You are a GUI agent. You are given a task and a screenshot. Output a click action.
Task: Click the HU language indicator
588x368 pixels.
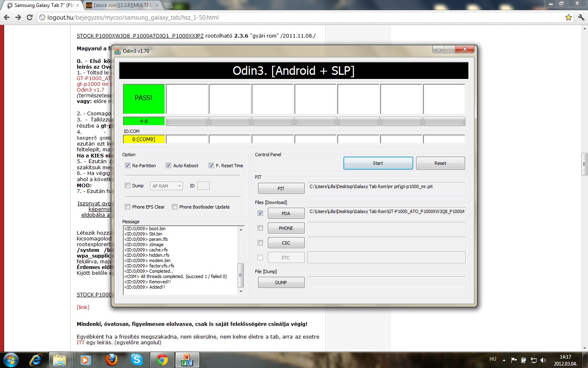coord(493,359)
